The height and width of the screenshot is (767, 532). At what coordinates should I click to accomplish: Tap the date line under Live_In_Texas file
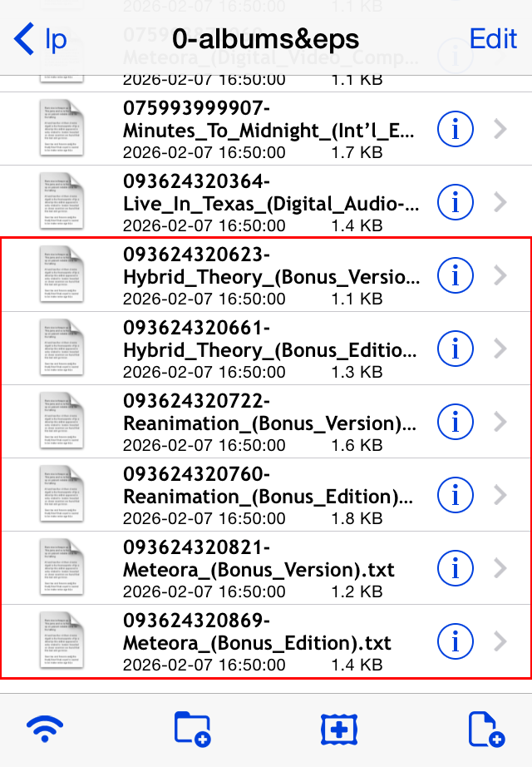204,226
